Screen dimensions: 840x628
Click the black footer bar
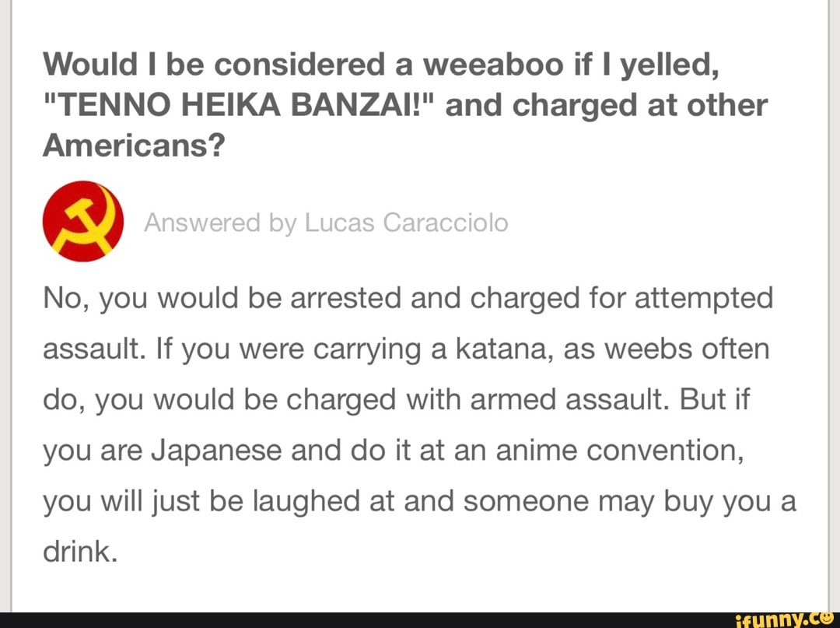tap(420, 620)
